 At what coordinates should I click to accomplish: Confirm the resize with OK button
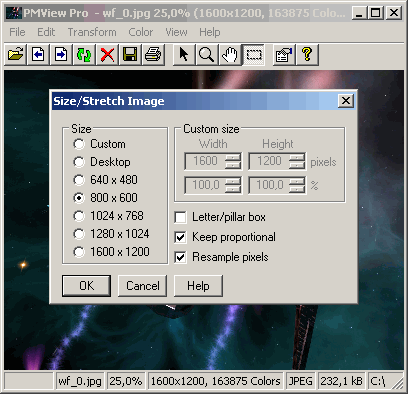[x=86, y=286]
